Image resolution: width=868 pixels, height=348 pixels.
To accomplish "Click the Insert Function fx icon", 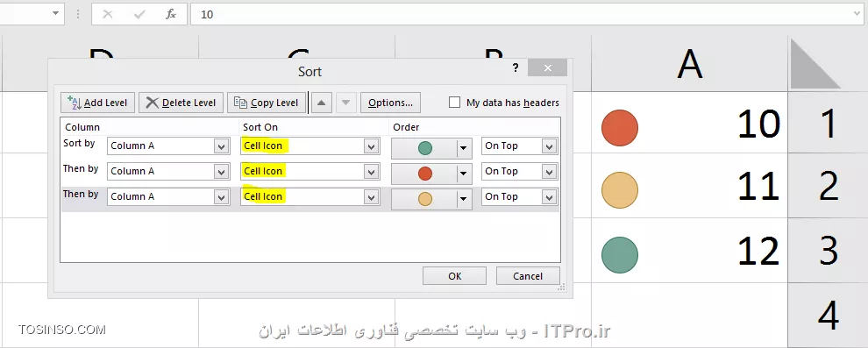I will 170,14.
